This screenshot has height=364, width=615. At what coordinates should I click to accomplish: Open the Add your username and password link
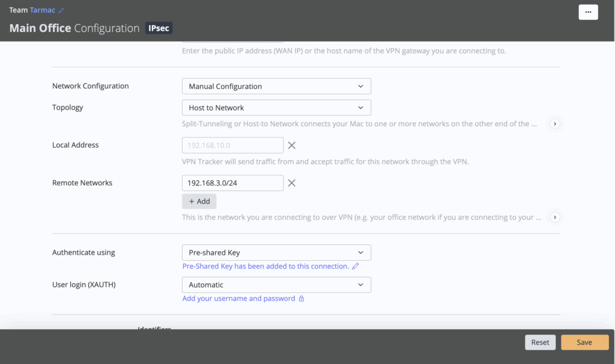(238, 299)
